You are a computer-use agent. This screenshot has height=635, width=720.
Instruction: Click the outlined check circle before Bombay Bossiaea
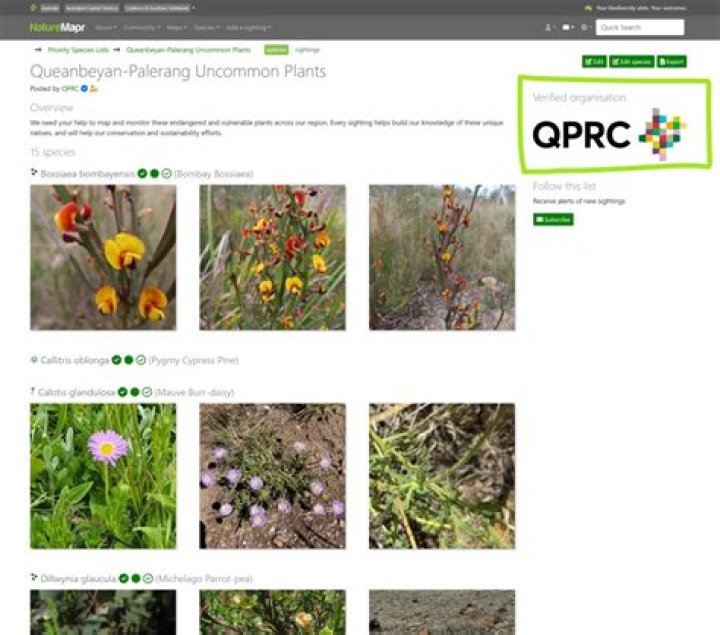[x=167, y=174]
